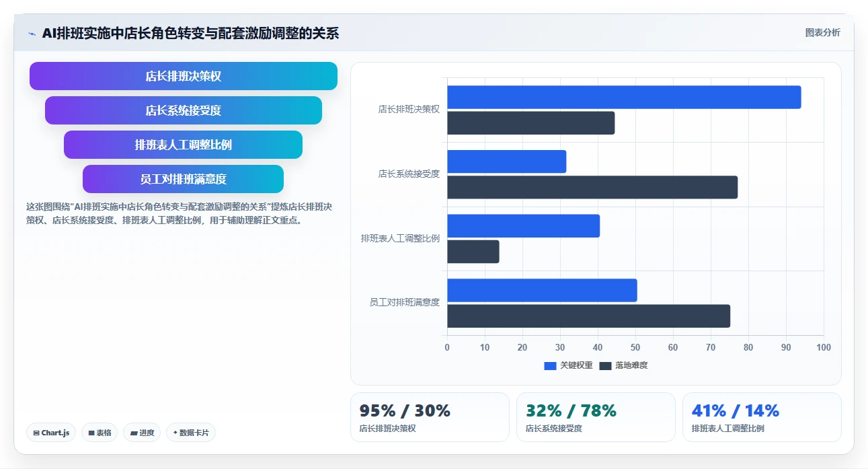Click the dark bar for 员工对排班满意度
868x469 pixels.
coord(588,316)
